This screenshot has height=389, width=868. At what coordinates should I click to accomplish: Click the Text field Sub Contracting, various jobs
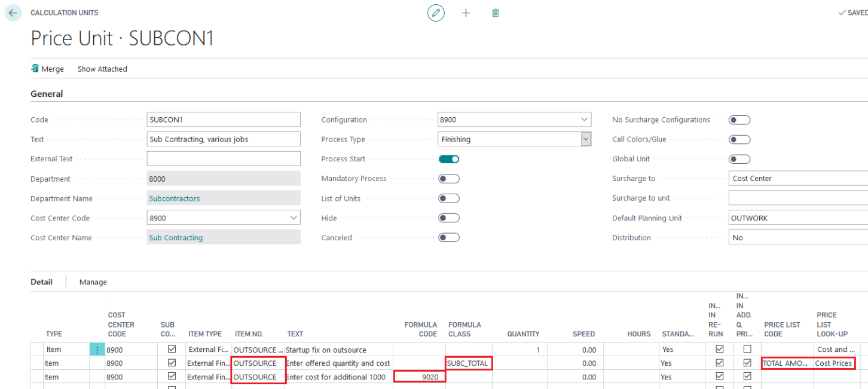pyautogui.click(x=224, y=139)
